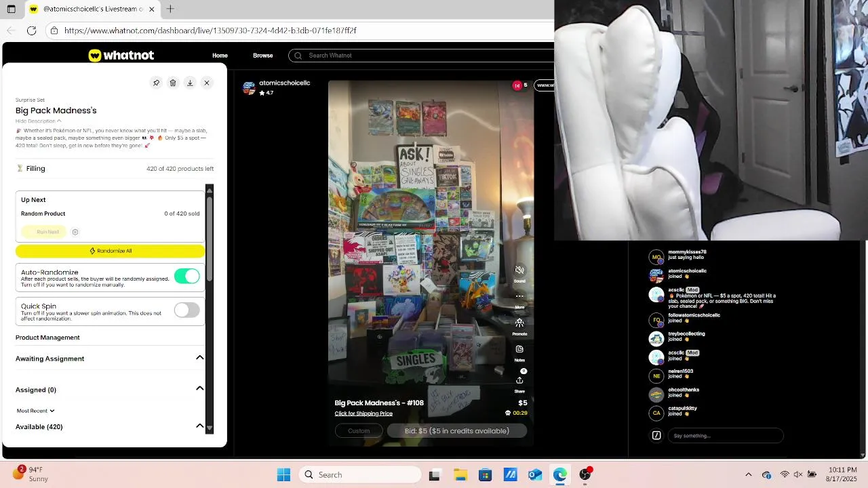This screenshot has height=488, width=868.
Task: Open the Notes icon
Action: pyautogui.click(x=519, y=349)
